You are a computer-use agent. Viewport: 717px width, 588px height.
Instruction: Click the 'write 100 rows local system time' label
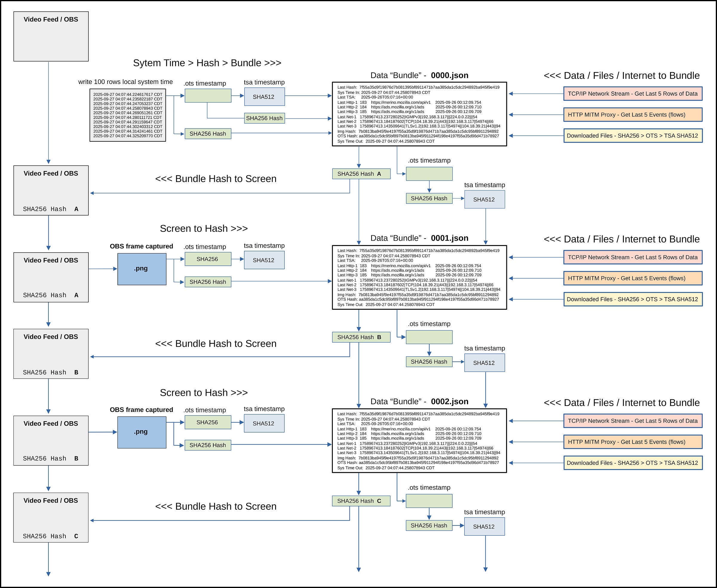[x=125, y=82]
